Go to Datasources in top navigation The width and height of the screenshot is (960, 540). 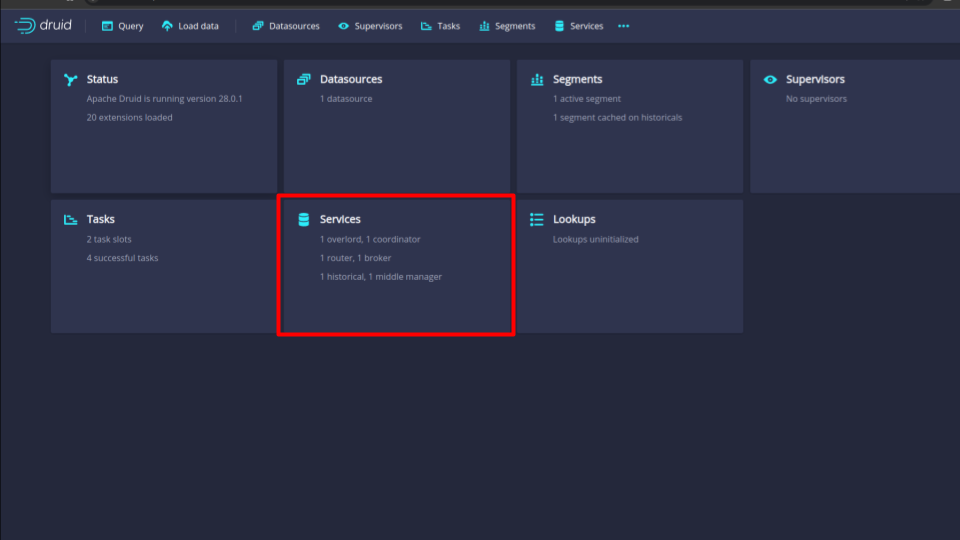(x=286, y=26)
